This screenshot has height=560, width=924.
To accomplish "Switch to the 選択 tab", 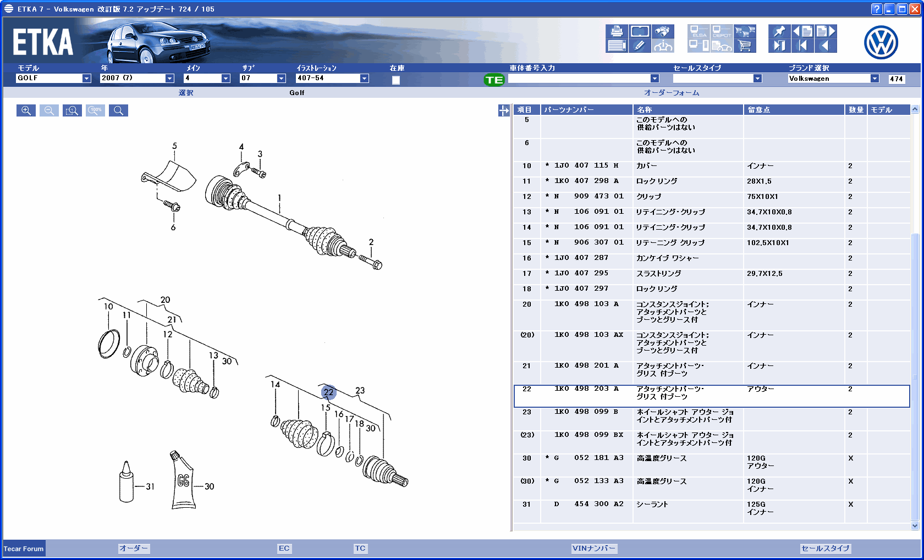I will (186, 93).
